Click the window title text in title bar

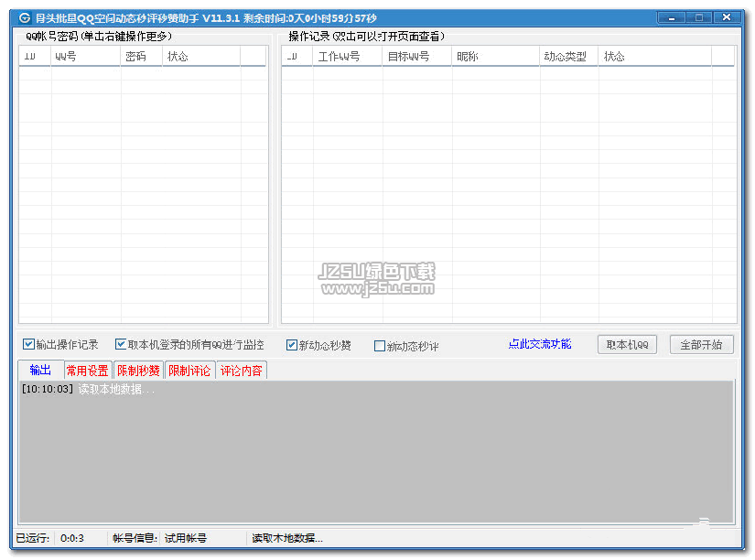coord(206,18)
